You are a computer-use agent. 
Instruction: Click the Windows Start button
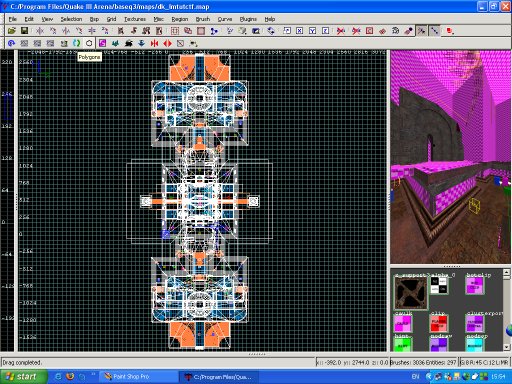22,377
